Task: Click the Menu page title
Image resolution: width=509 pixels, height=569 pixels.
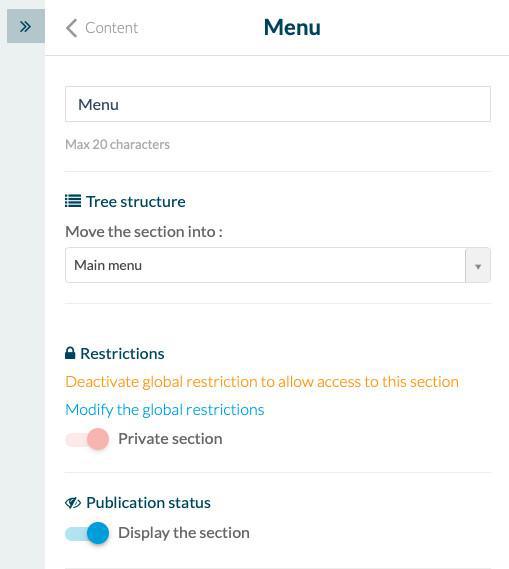Action: pyautogui.click(x=292, y=27)
